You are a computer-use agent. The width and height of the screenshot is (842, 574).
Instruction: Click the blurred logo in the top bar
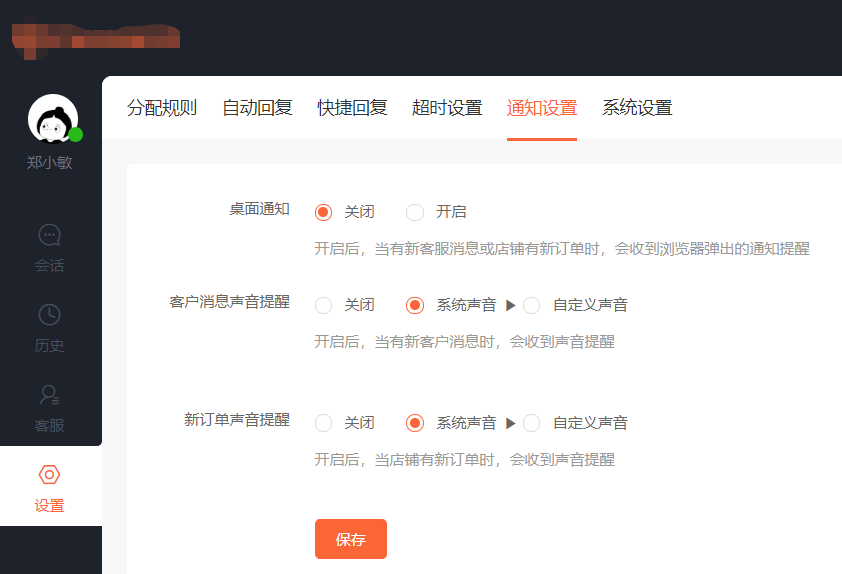[96, 39]
